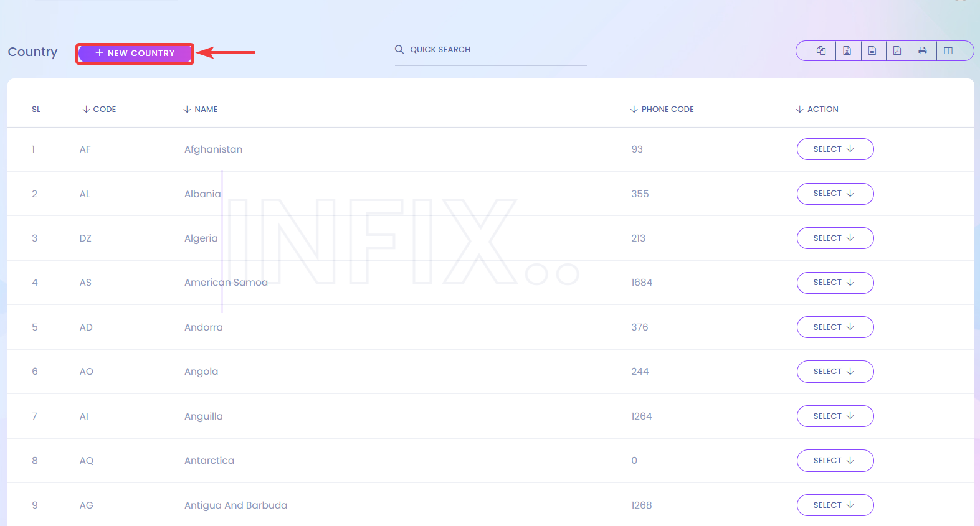980x526 pixels.
Task: Click phone code 93
Action: [637, 149]
